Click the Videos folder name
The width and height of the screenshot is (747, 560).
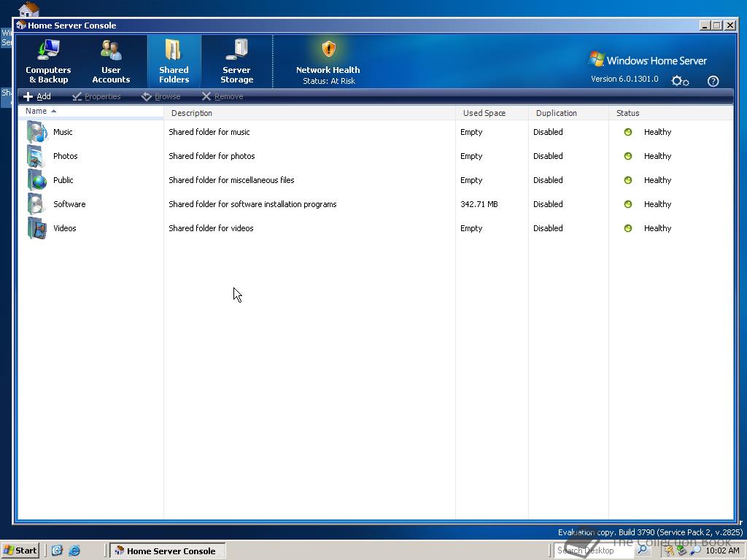tap(65, 228)
